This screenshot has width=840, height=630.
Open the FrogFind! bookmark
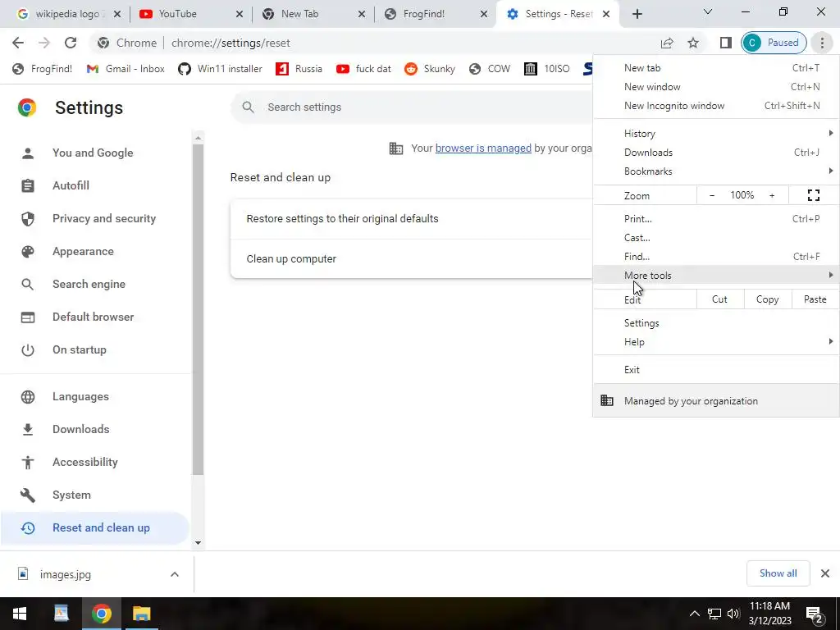[43, 69]
